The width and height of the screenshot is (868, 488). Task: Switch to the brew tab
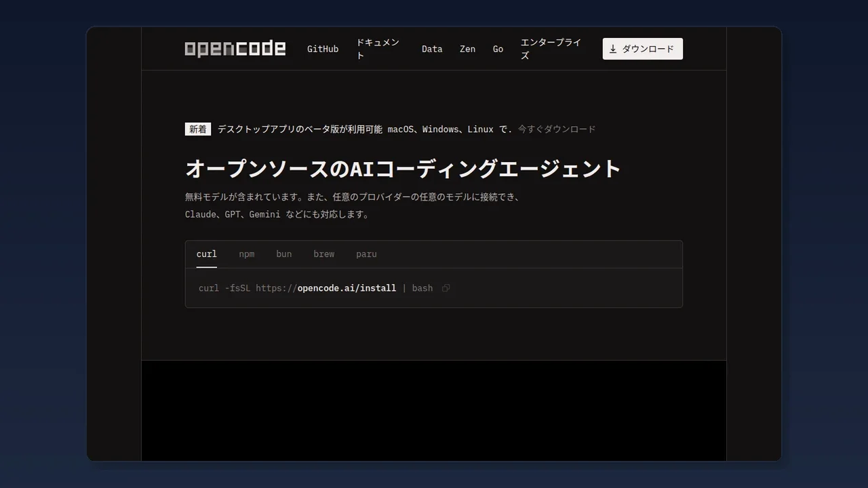coord(324,254)
